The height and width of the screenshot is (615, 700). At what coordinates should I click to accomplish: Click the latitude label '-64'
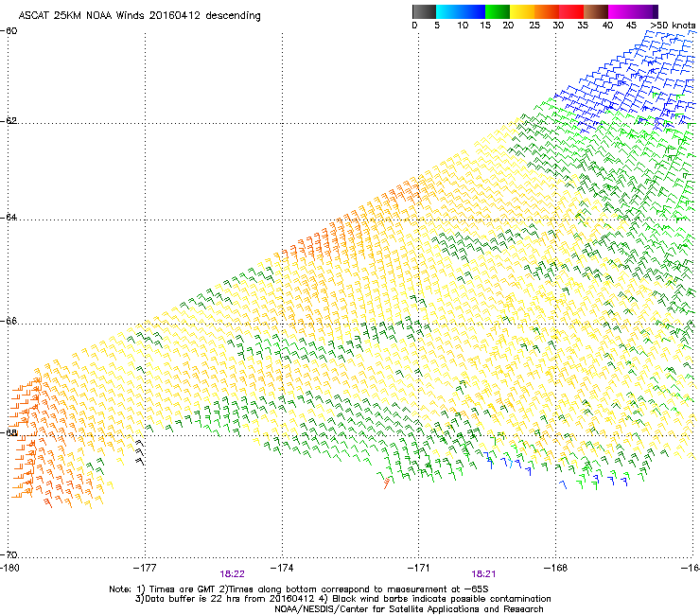tap(9, 217)
